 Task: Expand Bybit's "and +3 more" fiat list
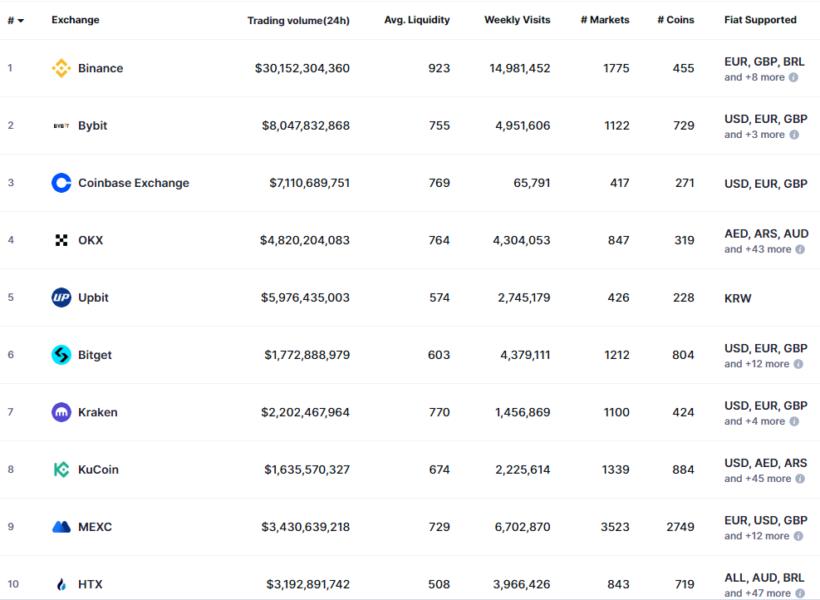[x=755, y=135]
